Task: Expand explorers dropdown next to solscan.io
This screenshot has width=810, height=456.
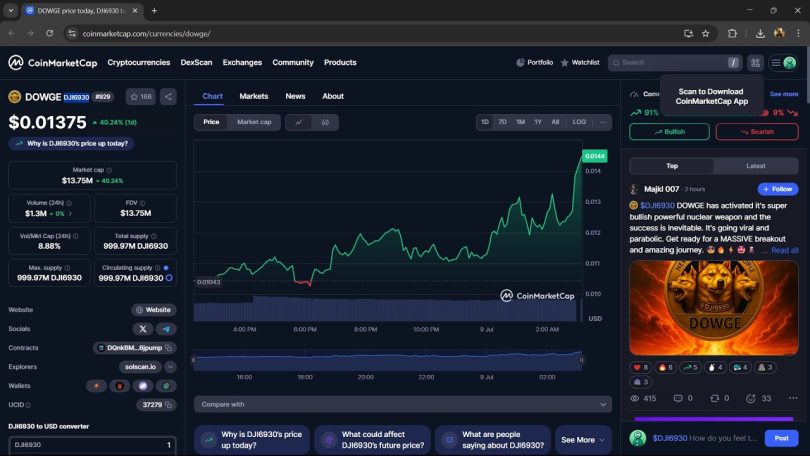Action: click(170, 367)
